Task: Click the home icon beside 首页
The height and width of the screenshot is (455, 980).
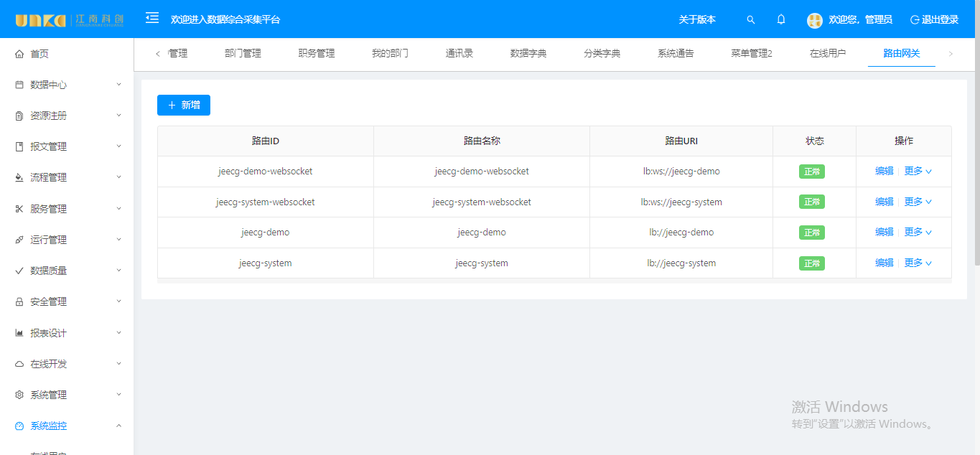Action: point(19,54)
